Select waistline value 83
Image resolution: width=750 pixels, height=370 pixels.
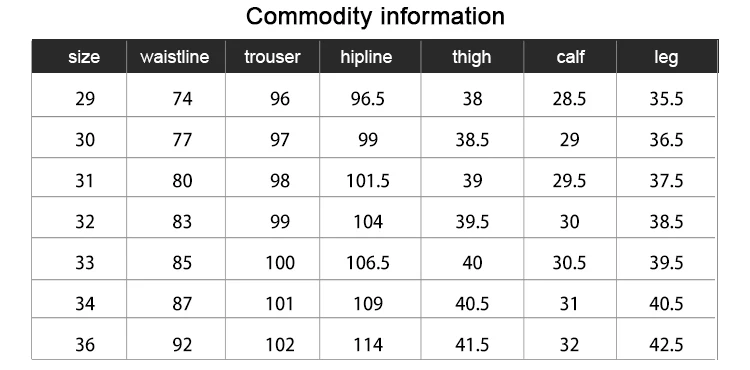click(x=182, y=222)
